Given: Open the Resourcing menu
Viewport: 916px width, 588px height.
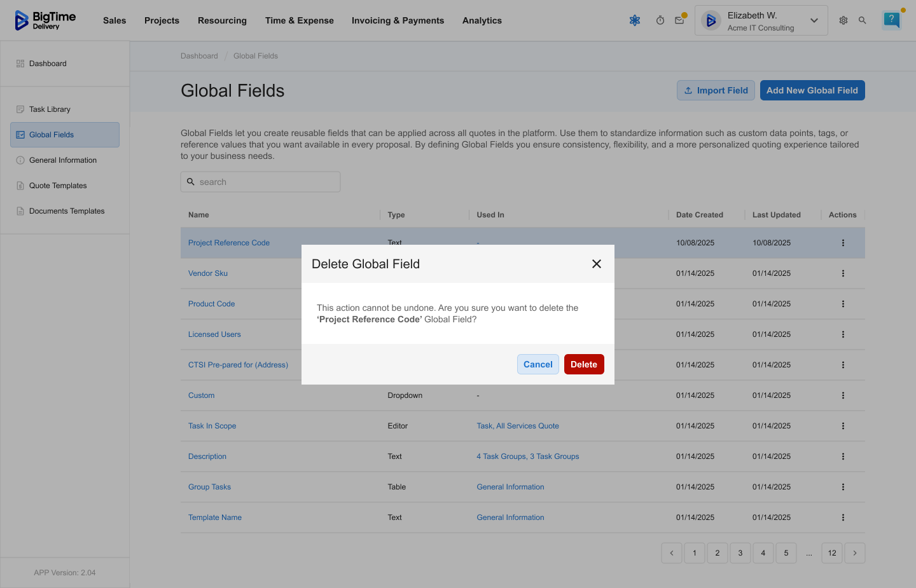Looking at the screenshot, I should 222,20.
